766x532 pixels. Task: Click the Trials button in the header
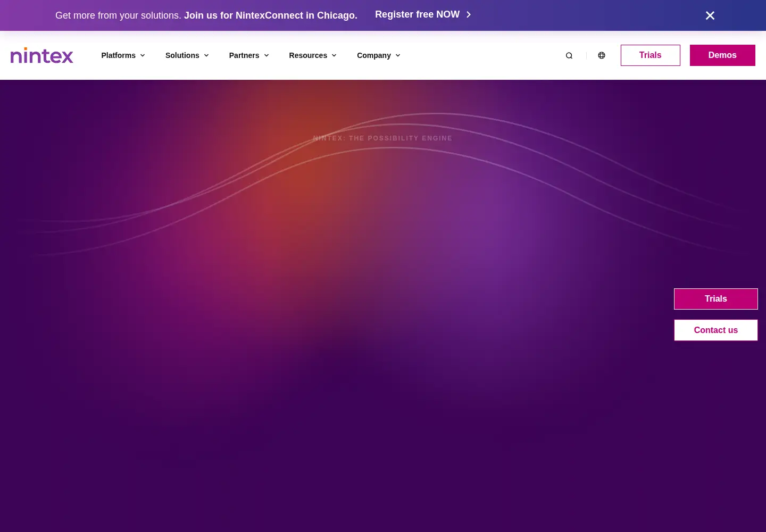point(651,55)
